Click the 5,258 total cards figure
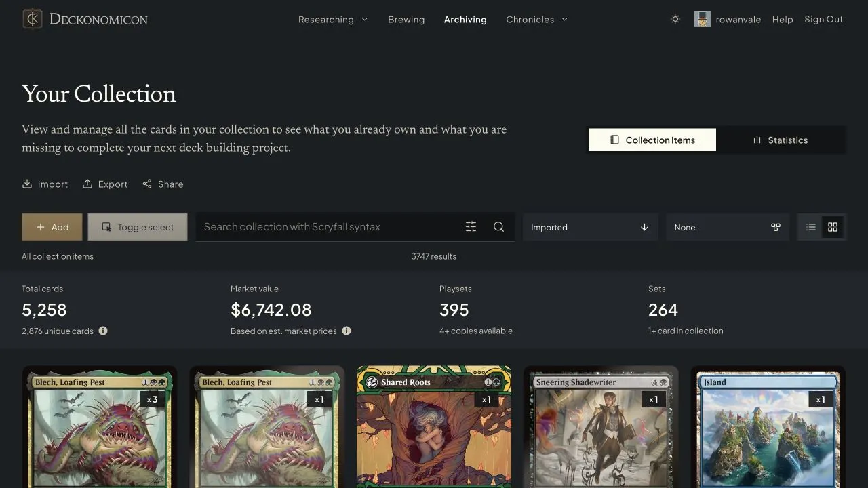Viewport: 868px width, 488px height. pyautogui.click(x=44, y=310)
